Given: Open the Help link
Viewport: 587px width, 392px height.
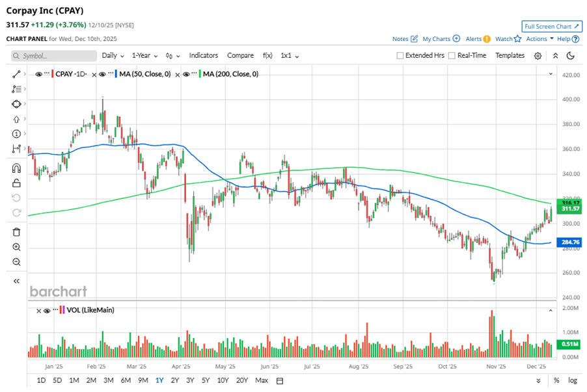Looking at the screenshot, I should coord(568,39).
